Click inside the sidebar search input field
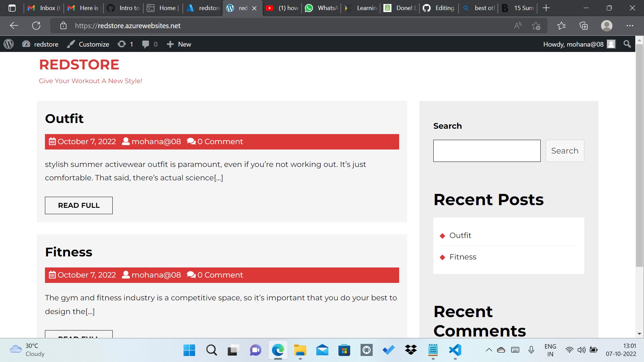The image size is (644, 362). tap(486, 150)
